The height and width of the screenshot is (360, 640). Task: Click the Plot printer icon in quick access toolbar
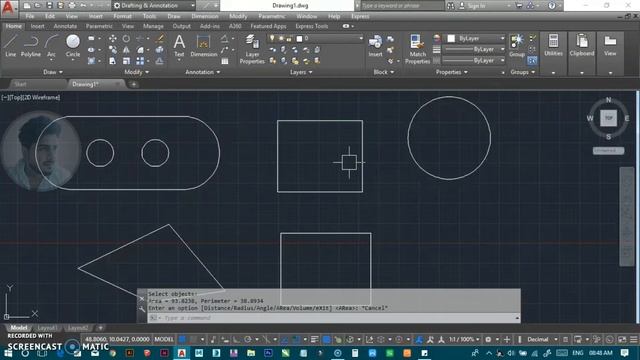[72, 6]
